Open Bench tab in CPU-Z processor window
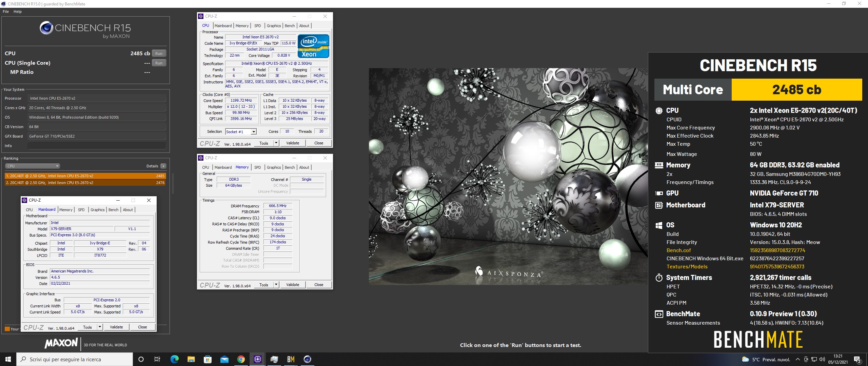Screen dimensions: 868x366 pos(290,26)
